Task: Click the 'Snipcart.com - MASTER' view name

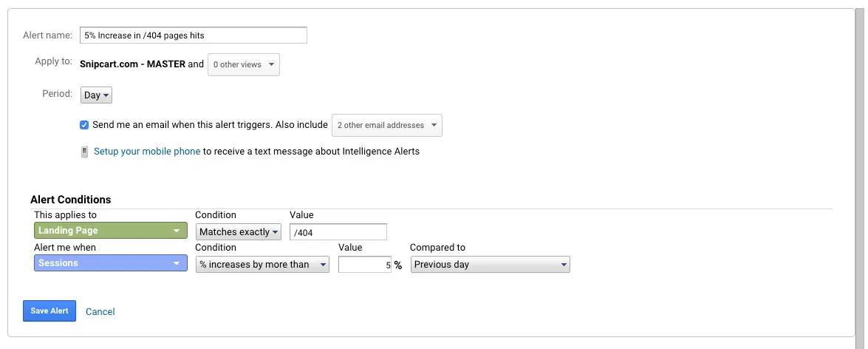Action: click(x=133, y=64)
